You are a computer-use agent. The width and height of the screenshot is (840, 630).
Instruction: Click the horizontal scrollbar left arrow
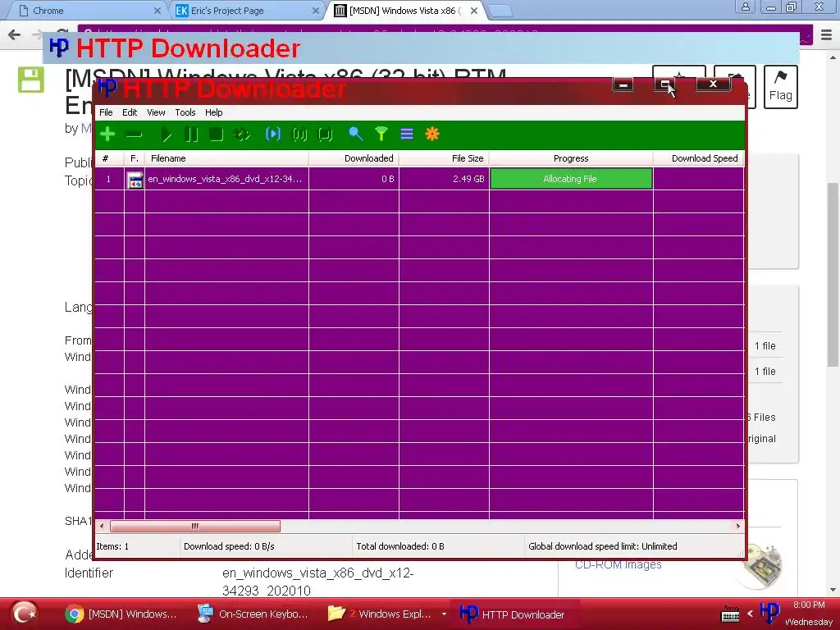point(102,527)
